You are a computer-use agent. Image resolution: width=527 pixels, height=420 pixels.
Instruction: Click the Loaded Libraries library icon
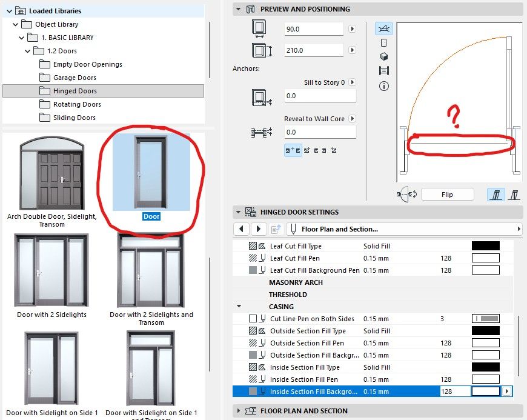[21, 11]
